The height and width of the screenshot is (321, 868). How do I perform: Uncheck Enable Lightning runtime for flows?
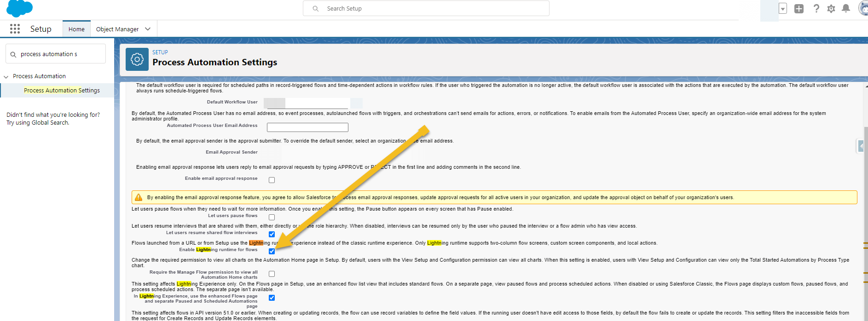272,251
